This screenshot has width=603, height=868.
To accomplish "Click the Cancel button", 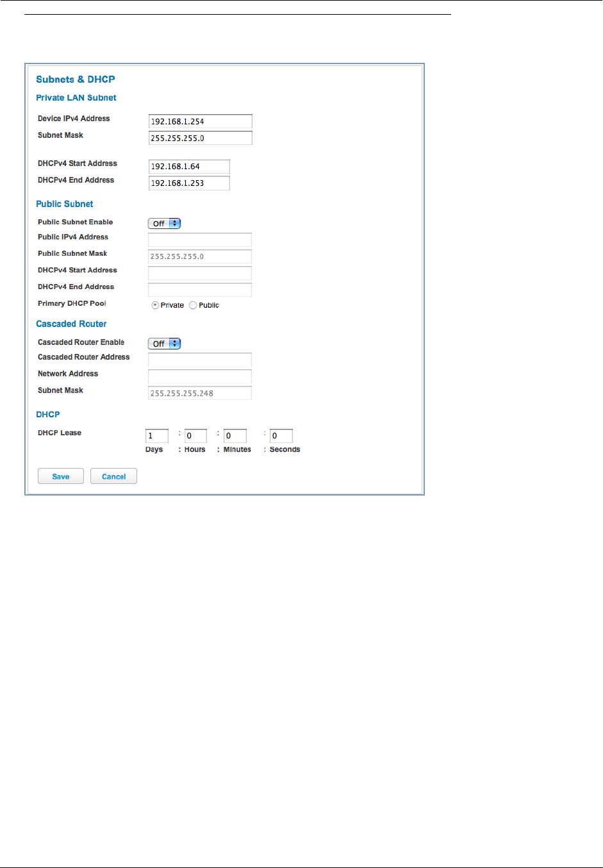I will (x=114, y=476).
